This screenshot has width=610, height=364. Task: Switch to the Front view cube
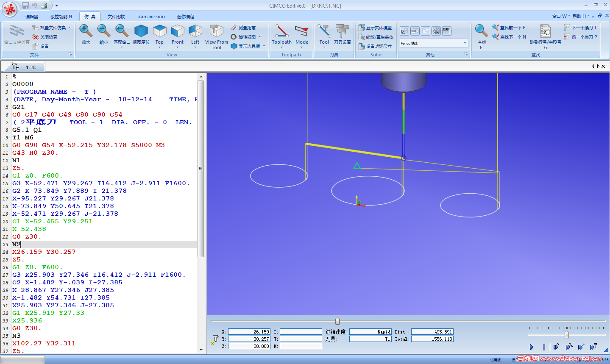178,35
